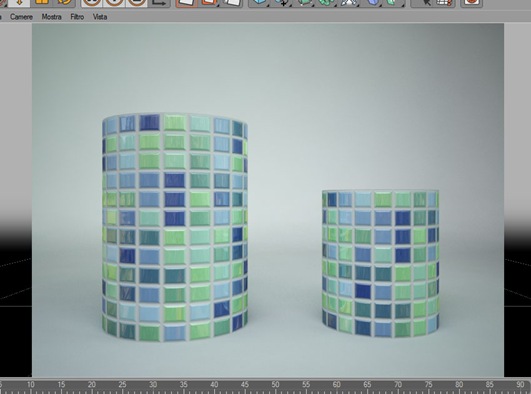
Task: Select the short tiled cylinder
Action: click(380, 264)
